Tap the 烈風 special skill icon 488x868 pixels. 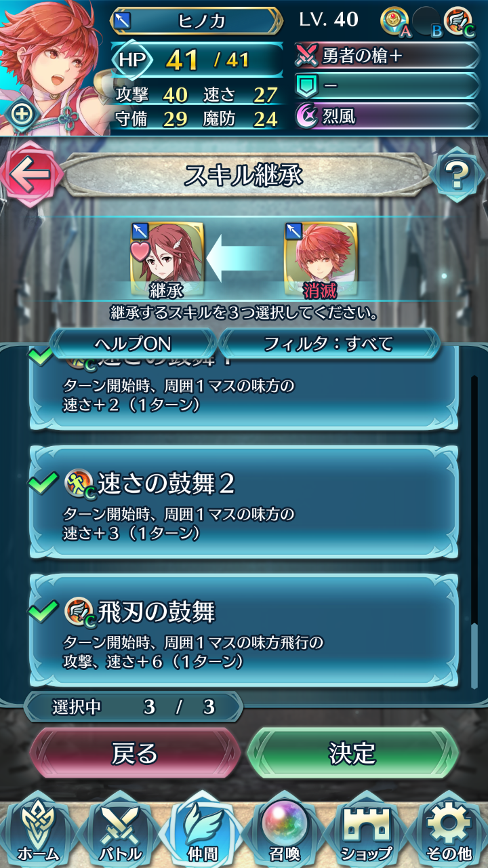306,116
